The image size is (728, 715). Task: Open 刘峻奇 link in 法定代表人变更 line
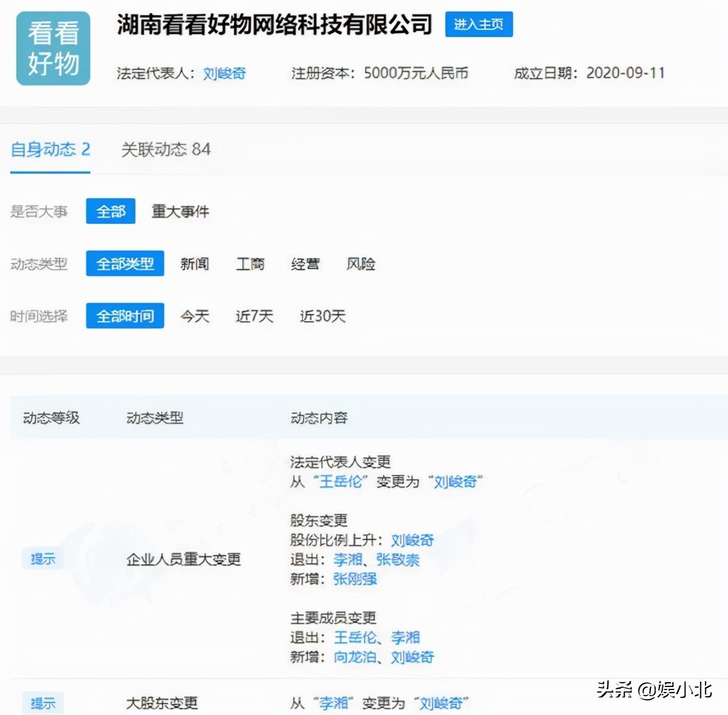tap(455, 482)
